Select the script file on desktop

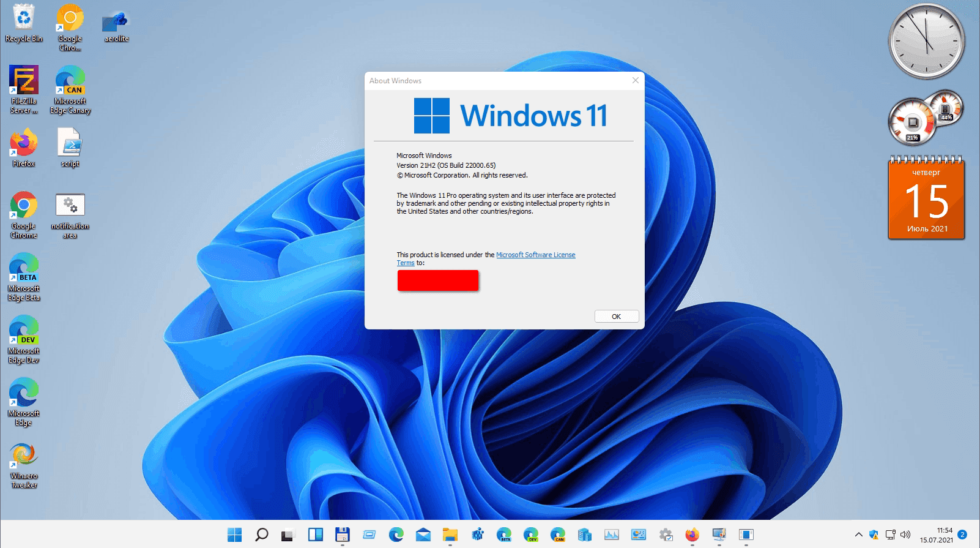click(x=70, y=148)
